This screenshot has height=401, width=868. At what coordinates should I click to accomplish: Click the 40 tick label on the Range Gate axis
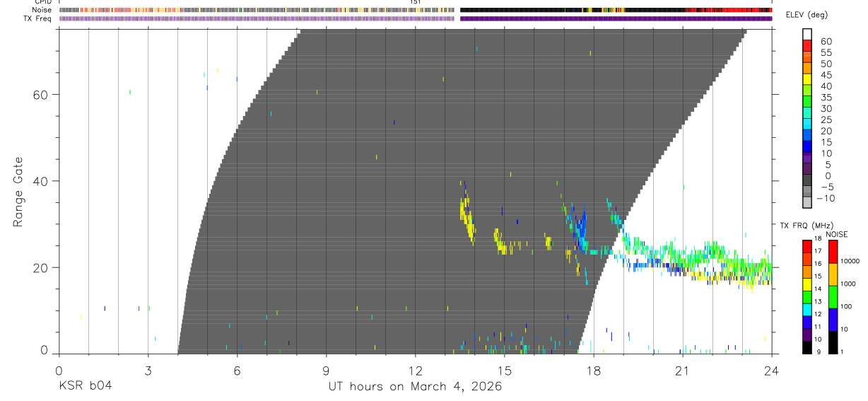point(42,181)
